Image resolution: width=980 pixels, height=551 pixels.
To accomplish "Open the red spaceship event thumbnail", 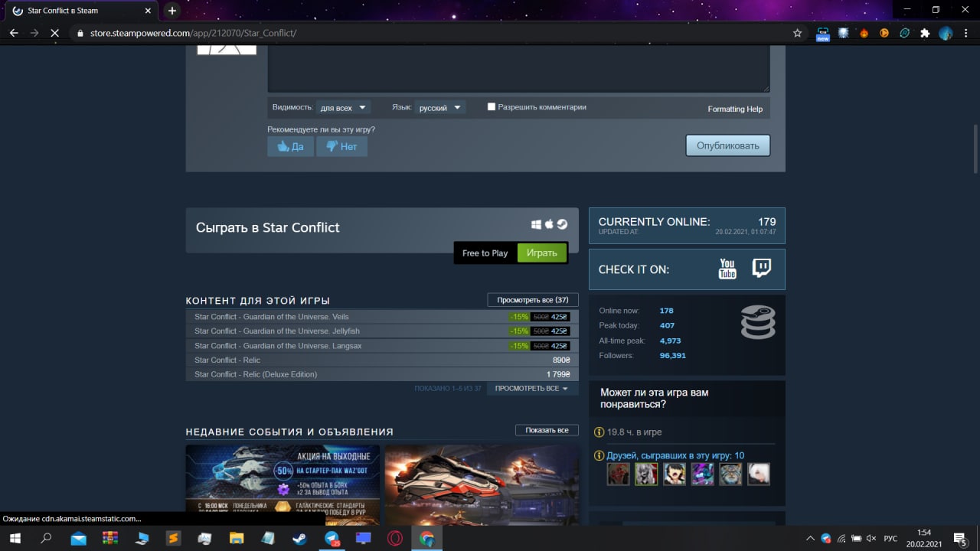I will pos(482,484).
